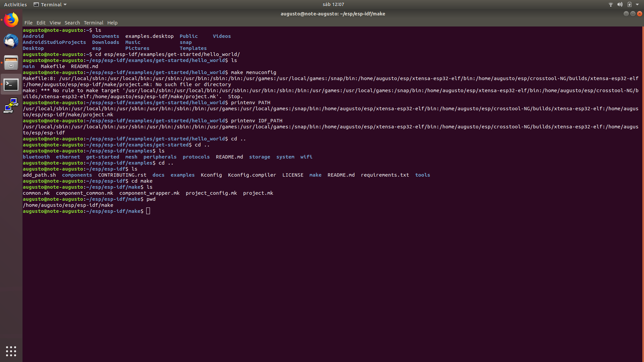Screen dimensions: 644x362
Task: Select the running Terminal icon in the dock
Action: pos(11,85)
